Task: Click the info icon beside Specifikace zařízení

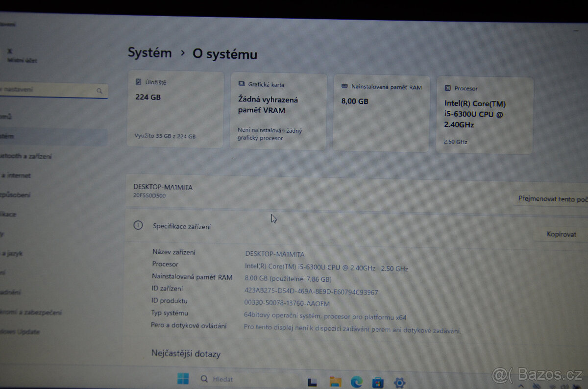Action: click(138, 225)
